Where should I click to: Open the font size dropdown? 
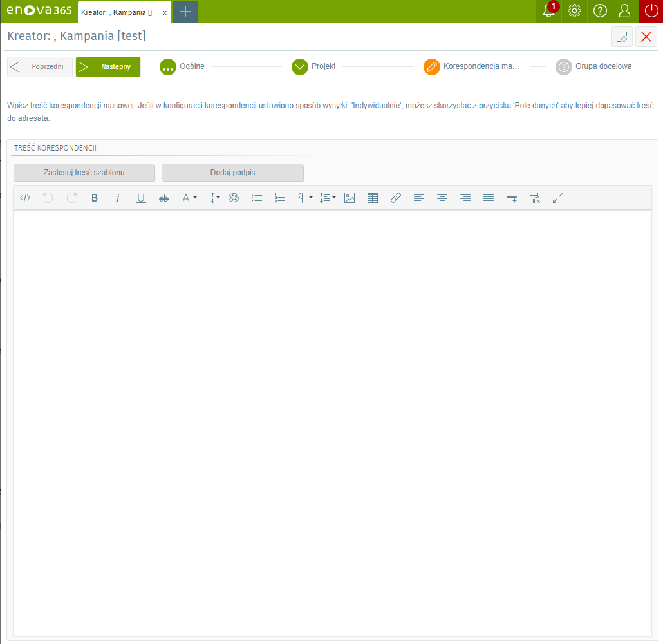click(x=212, y=198)
